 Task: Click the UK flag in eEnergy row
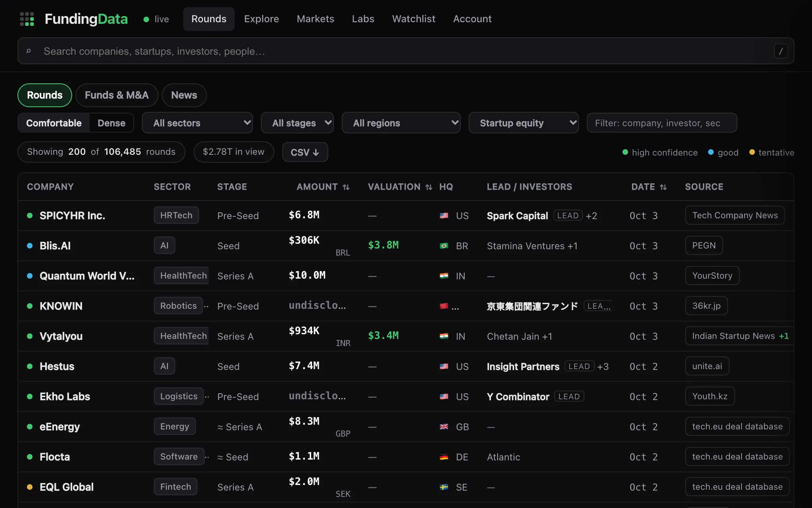pos(444,427)
